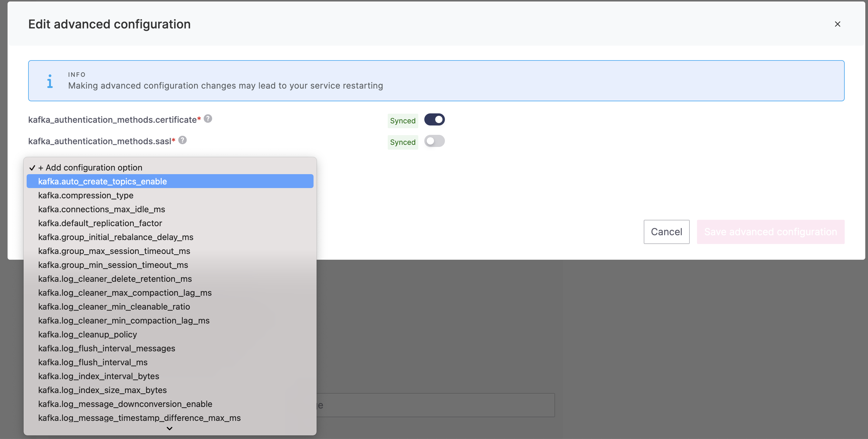The width and height of the screenshot is (868, 439).
Task: Click help icon beside certificate setting
Action: coord(208,119)
